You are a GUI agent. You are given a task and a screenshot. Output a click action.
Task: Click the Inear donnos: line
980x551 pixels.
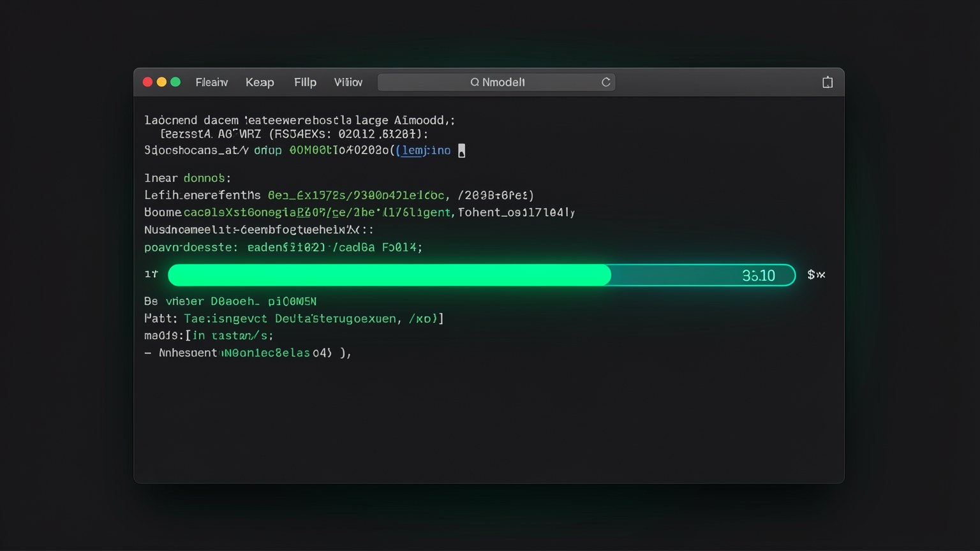click(188, 178)
